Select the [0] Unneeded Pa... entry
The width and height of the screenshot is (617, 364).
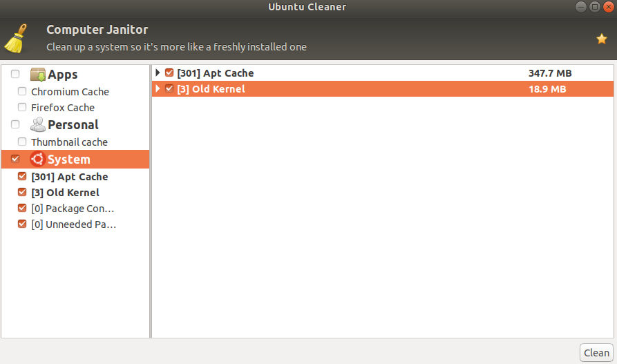tap(73, 224)
